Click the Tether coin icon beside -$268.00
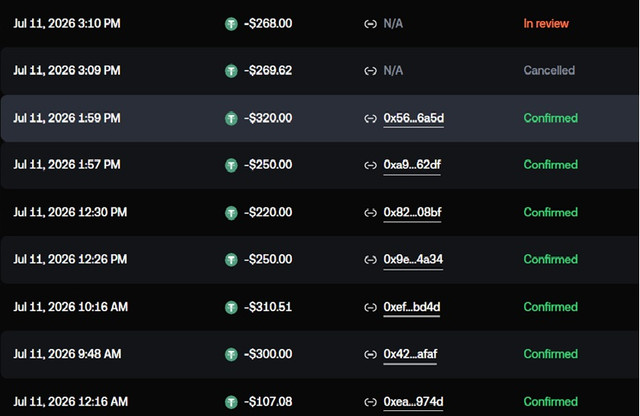This screenshot has height=416, width=640. click(231, 24)
